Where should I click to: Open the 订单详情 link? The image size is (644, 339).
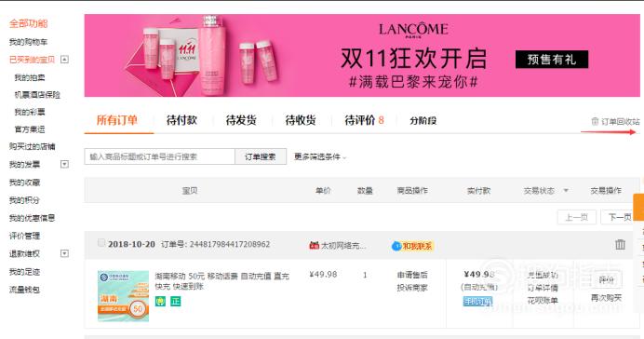543,288
